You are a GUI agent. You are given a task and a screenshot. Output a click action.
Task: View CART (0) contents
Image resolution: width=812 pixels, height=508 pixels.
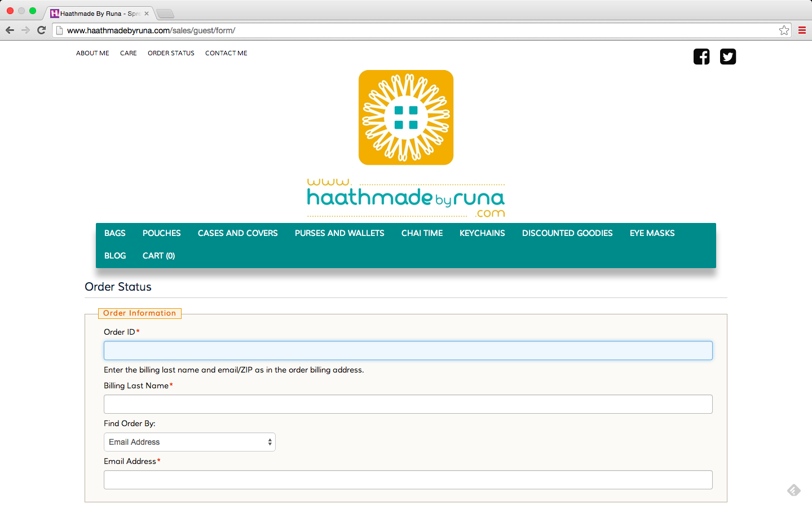[159, 256]
